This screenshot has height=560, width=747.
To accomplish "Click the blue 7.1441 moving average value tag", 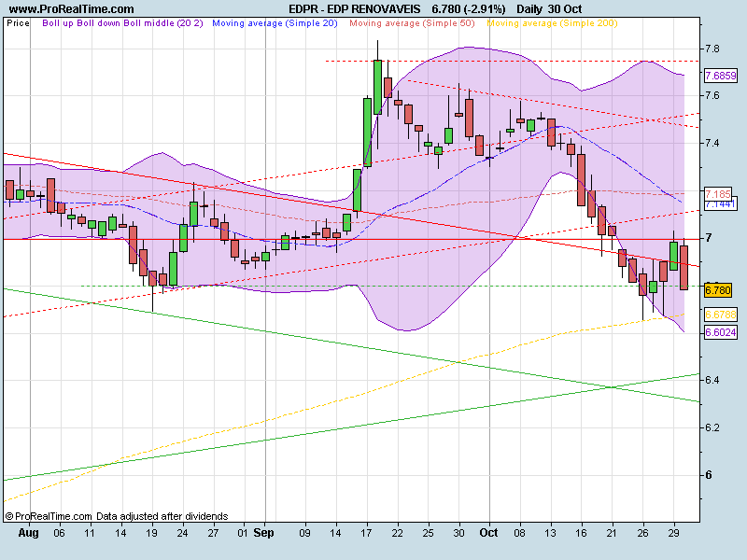I will coord(720,204).
